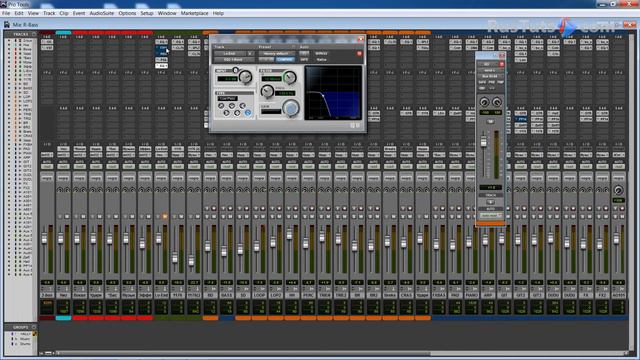Open the automation mode selector on the SD track
Screen dimensions: 640x360
243,167
